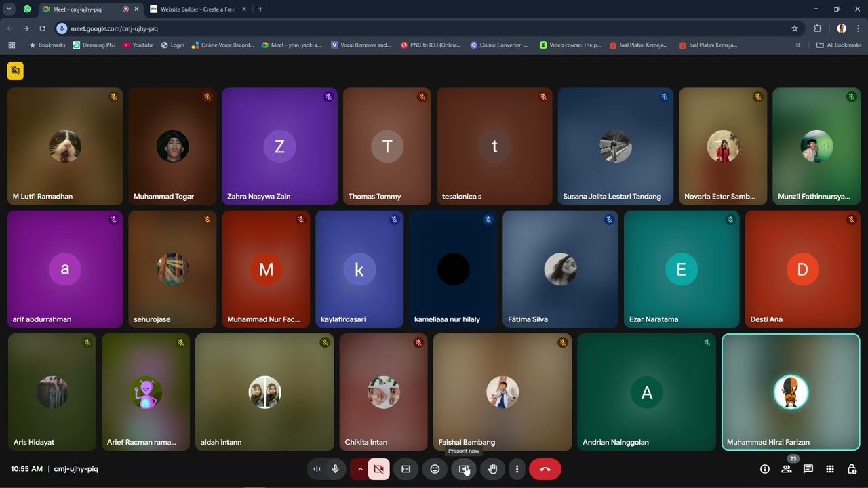This screenshot has height=488, width=868.
Task: Click muted mic icon on kaylafirdasari tile
Action: [394, 220]
